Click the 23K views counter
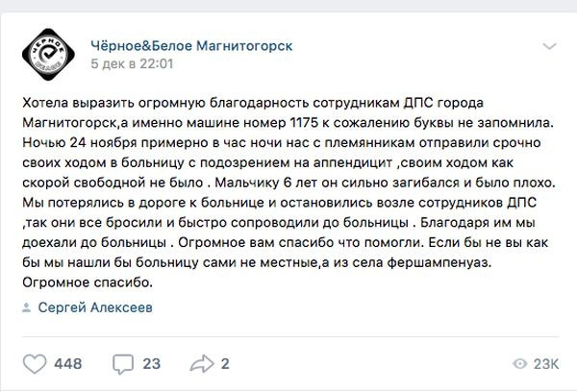Image resolution: width=577 pixels, height=392 pixels. pos(546,364)
